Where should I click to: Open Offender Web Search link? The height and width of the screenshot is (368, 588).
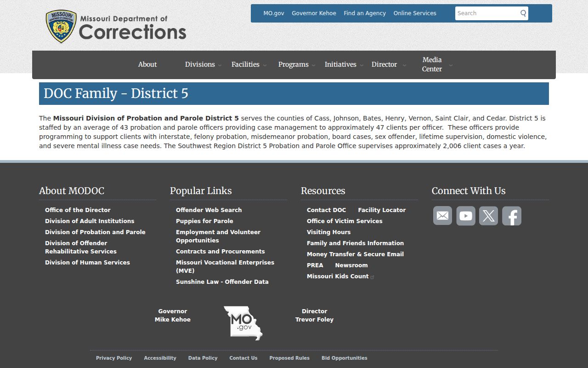pos(209,210)
